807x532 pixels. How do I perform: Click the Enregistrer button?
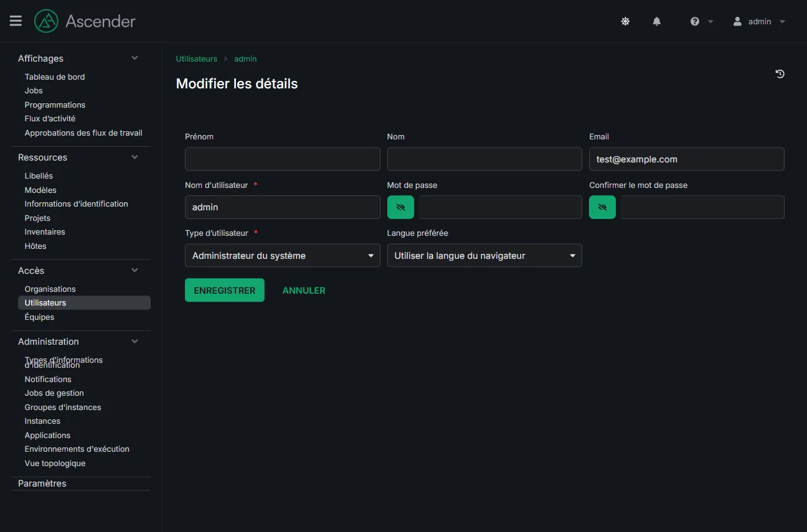pos(225,290)
